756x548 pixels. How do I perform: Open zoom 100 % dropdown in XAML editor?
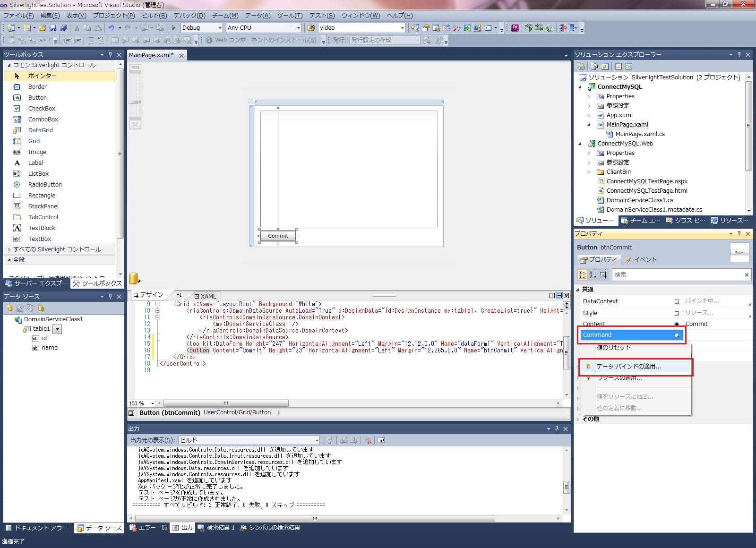[x=152, y=403]
